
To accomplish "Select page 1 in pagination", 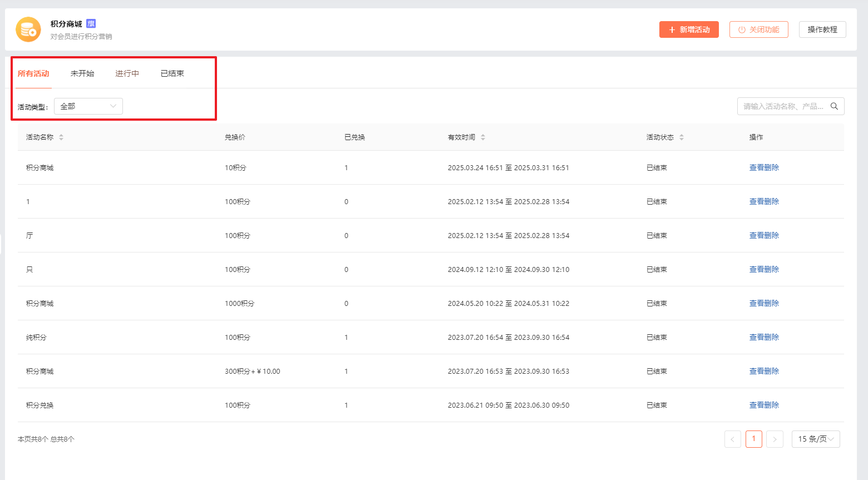I will 753,439.
